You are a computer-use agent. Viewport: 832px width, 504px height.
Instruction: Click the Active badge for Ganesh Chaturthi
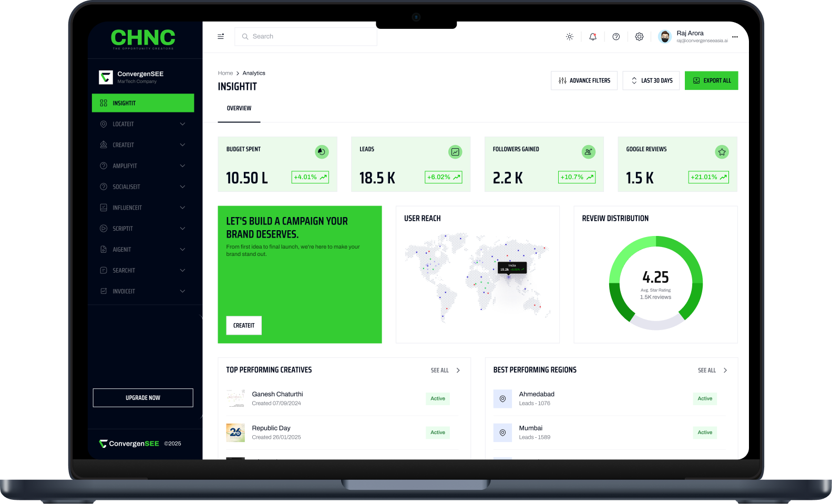tap(438, 398)
